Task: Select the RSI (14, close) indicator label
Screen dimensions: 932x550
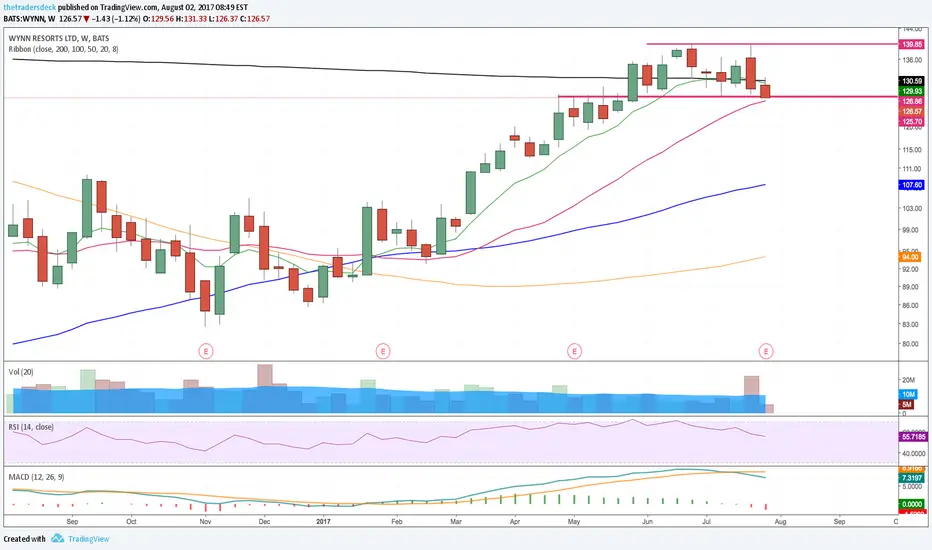Action: tap(31, 427)
